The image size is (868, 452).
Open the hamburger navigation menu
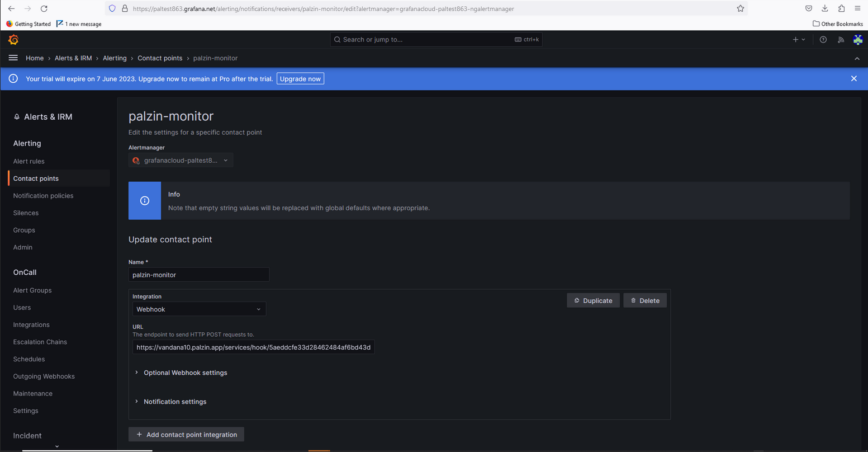(13, 58)
